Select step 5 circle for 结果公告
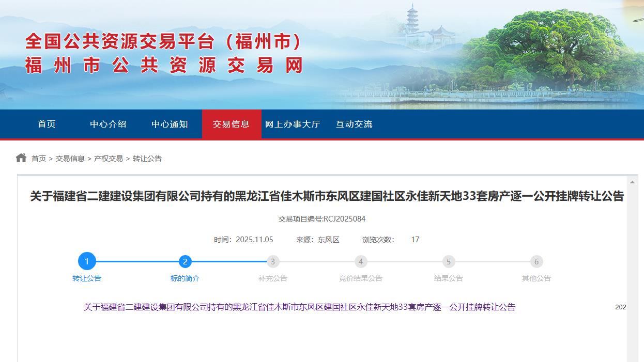 [449, 261]
